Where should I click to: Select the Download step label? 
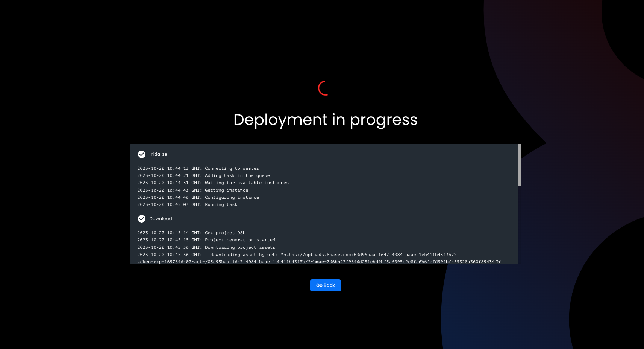tap(161, 219)
